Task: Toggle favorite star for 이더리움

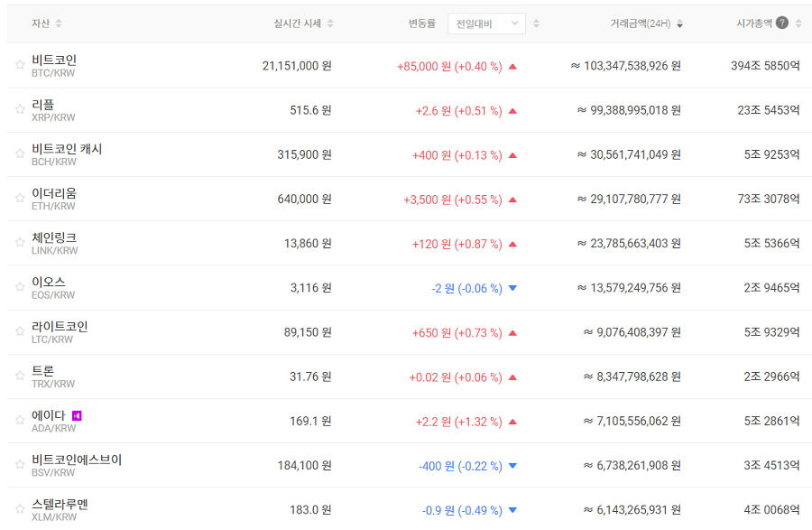Action: 20,198
